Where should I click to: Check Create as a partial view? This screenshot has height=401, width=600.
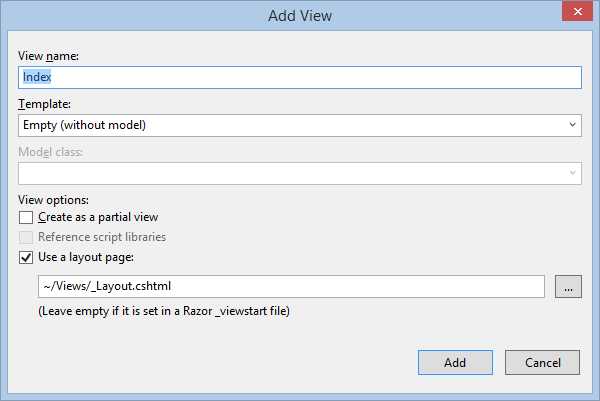[x=26, y=217]
